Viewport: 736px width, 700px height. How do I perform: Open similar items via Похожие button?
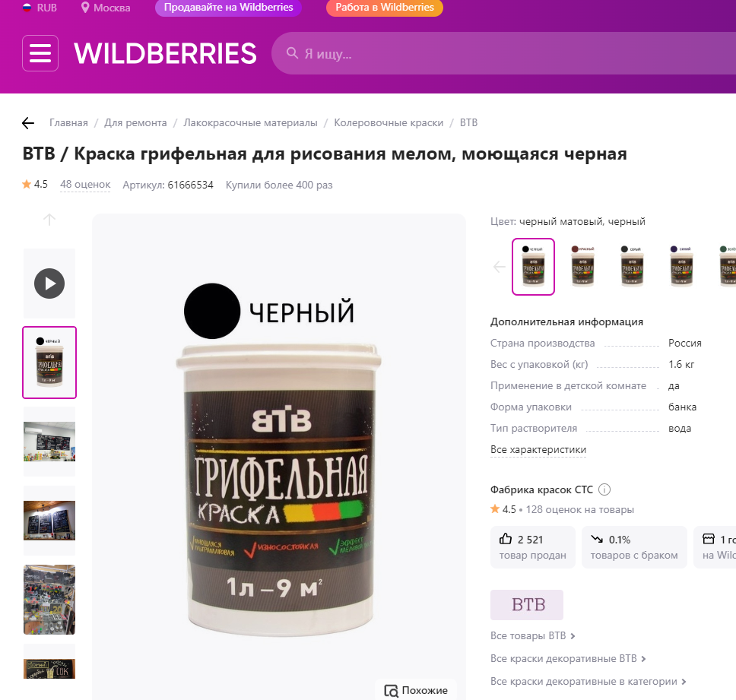point(416,690)
